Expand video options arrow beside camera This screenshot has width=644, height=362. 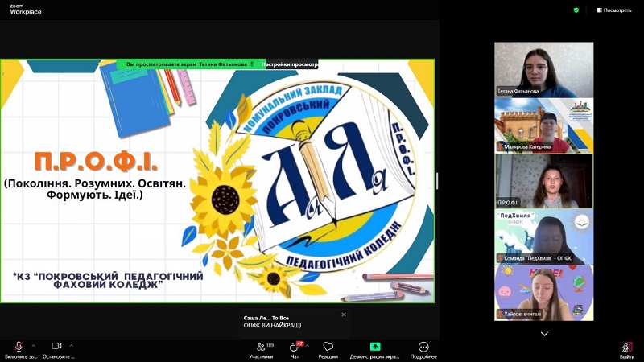point(72,345)
